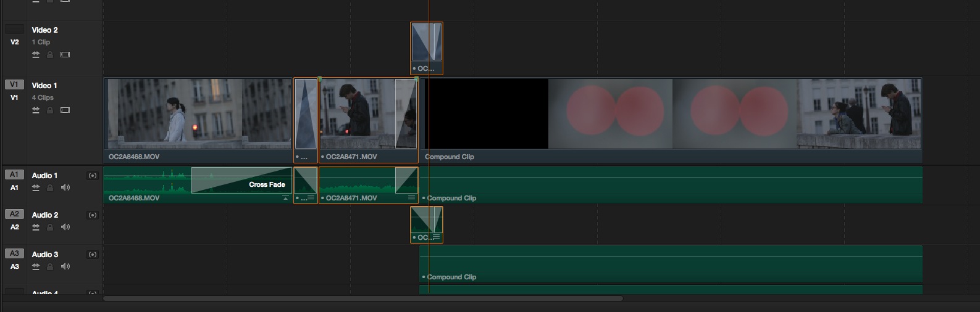Arm Audio 1 track for recording
980x312 pixels.
tap(93, 176)
